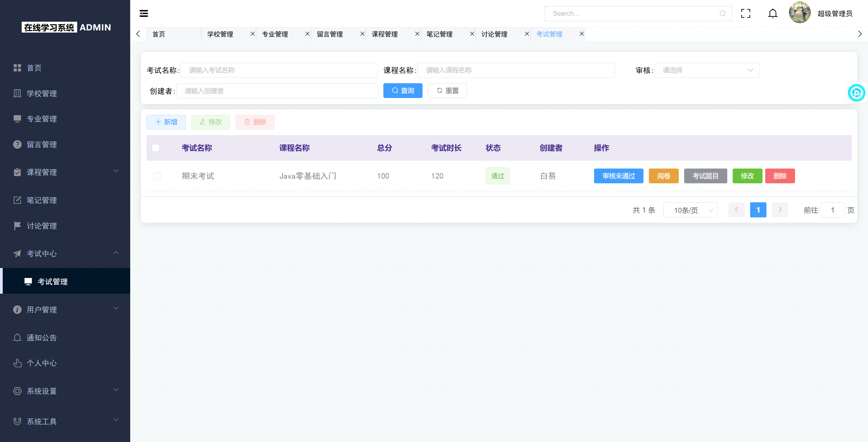Click the 考试名称 input field

(x=279, y=70)
